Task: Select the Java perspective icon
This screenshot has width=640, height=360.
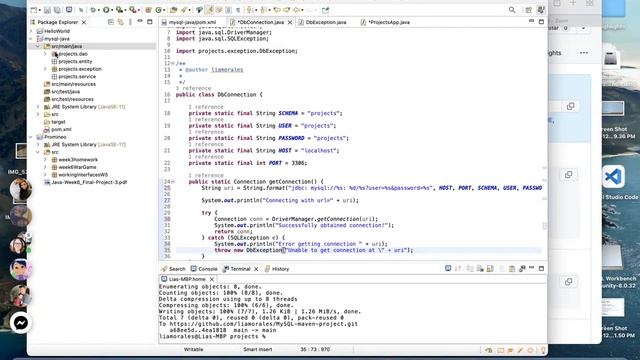Action: 541,10
